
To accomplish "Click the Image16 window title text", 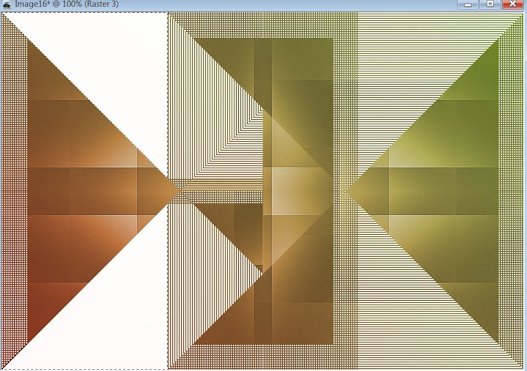I will point(66,4).
